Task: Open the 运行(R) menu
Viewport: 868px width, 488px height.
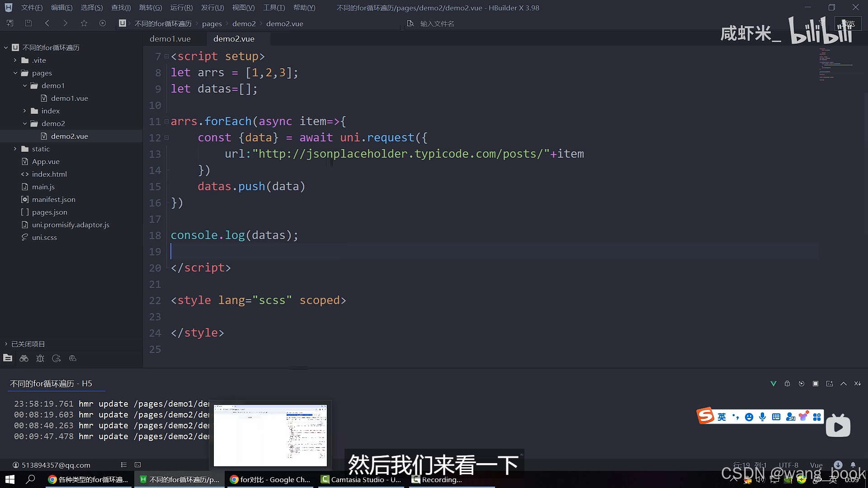Action: point(181,8)
